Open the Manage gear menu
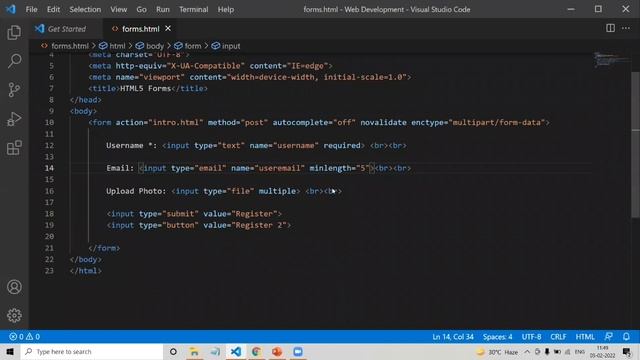The width and height of the screenshot is (640, 360). (14, 315)
